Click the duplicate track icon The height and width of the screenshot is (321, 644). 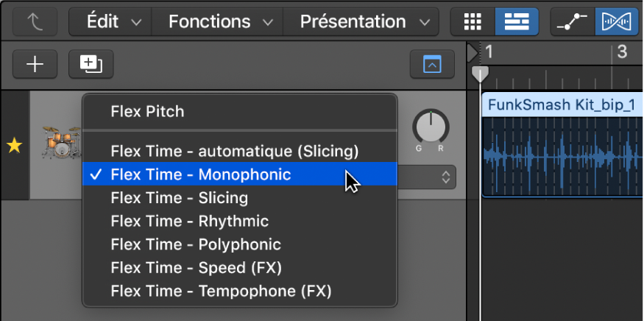91,64
